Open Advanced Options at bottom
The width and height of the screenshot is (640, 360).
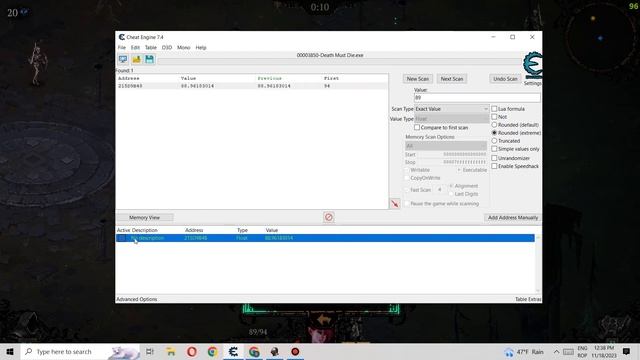click(136, 299)
